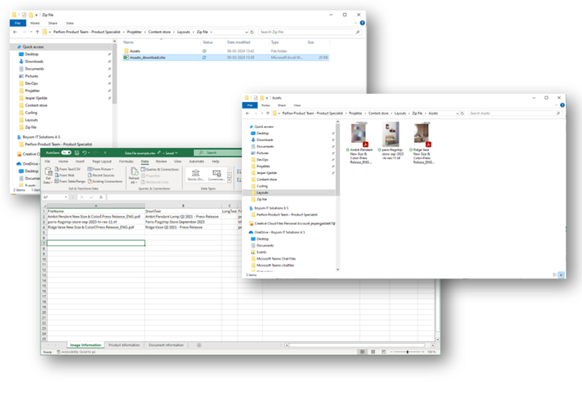Click the Undo arrow in Excel title bar
Screen dimensions: 582x393
[85, 153]
